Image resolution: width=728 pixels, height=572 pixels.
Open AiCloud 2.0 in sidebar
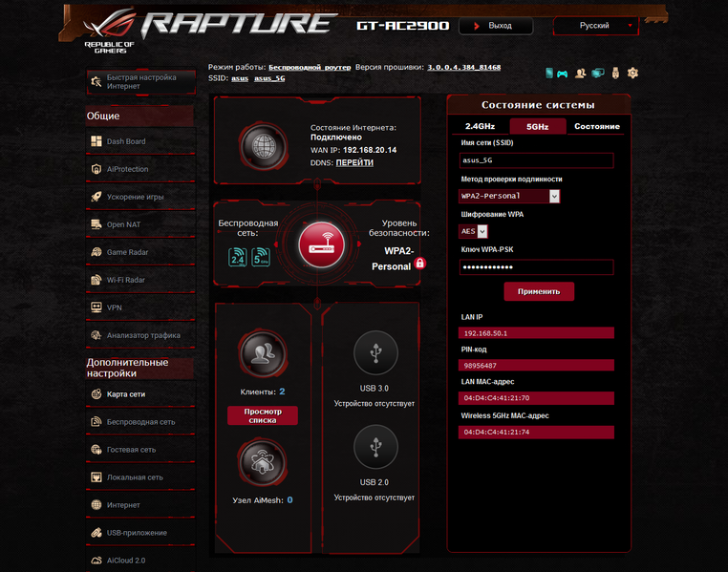(x=140, y=561)
